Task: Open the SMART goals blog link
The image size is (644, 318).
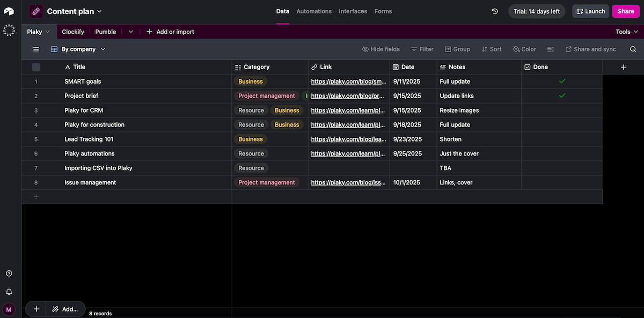Action: [x=348, y=81]
